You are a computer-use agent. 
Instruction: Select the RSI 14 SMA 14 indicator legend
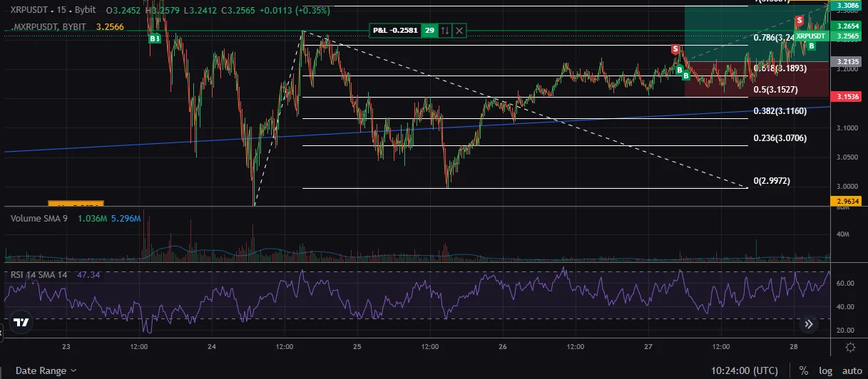tap(40, 274)
